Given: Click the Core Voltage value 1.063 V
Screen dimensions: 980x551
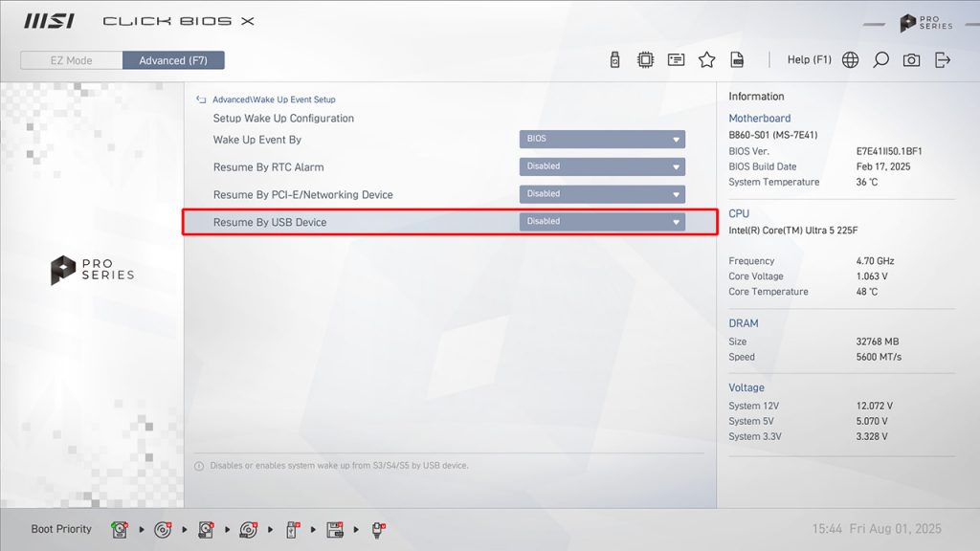Looking at the screenshot, I should point(872,276).
